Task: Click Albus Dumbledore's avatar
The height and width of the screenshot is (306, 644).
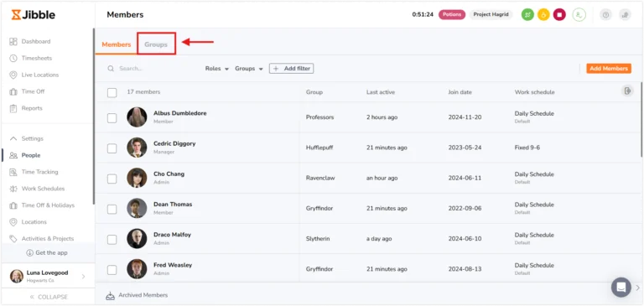Action: point(137,117)
